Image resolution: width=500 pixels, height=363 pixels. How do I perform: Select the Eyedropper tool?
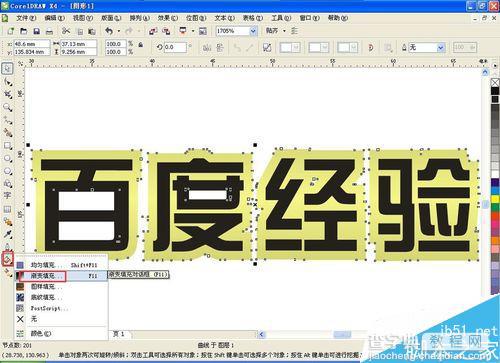click(8, 234)
